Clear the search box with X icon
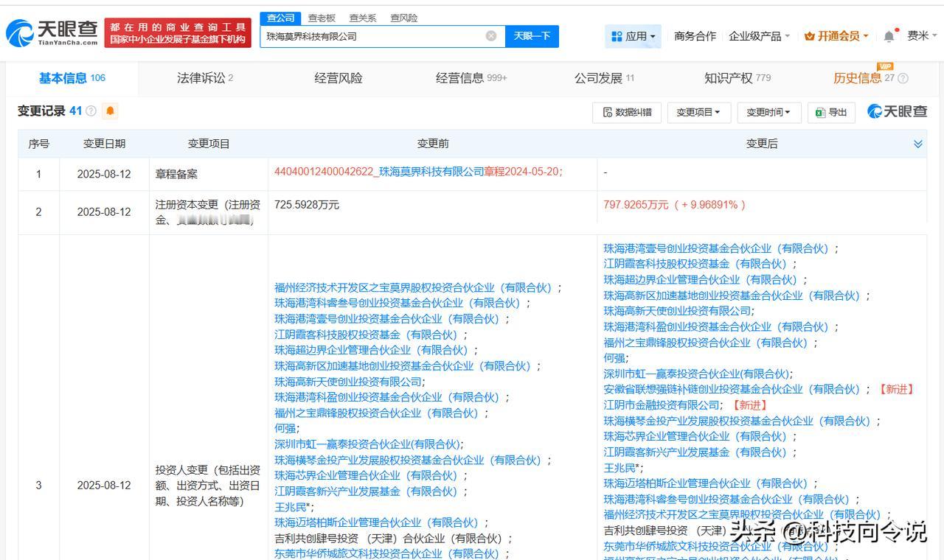This screenshot has width=944, height=560. [491, 35]
